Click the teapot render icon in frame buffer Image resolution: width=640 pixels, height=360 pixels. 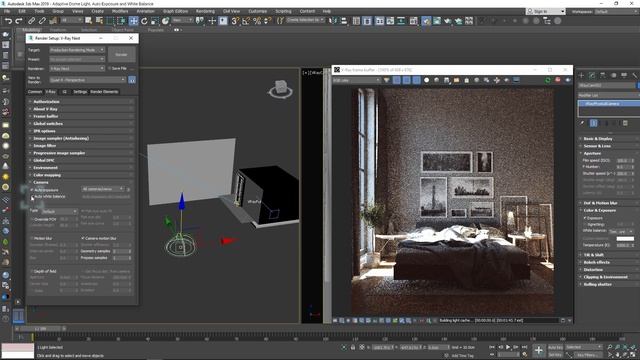[567, 80]
